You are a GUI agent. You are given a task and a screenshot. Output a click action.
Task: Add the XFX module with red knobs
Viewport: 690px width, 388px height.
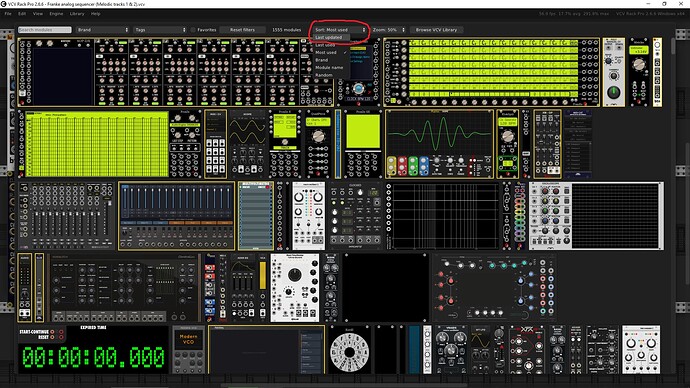click(526, 350)
